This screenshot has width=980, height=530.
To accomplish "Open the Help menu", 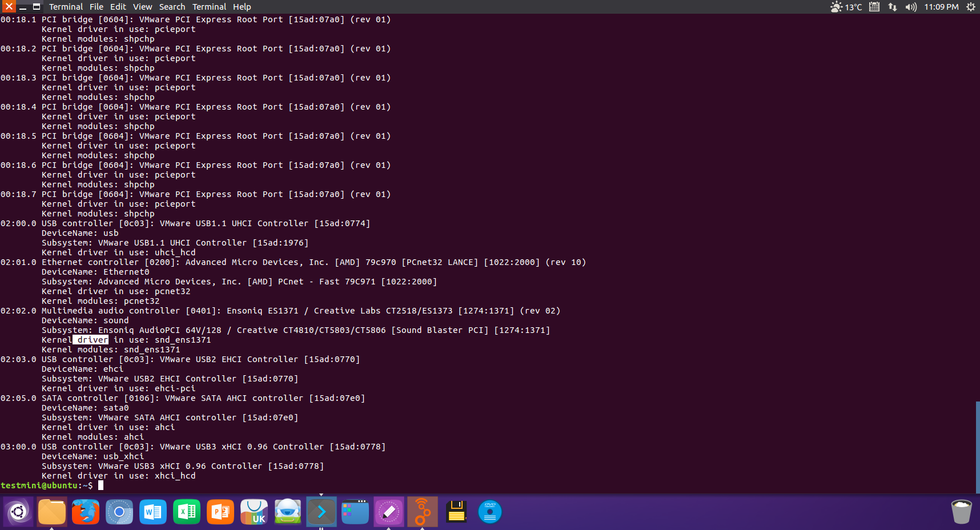I will 242,7.
